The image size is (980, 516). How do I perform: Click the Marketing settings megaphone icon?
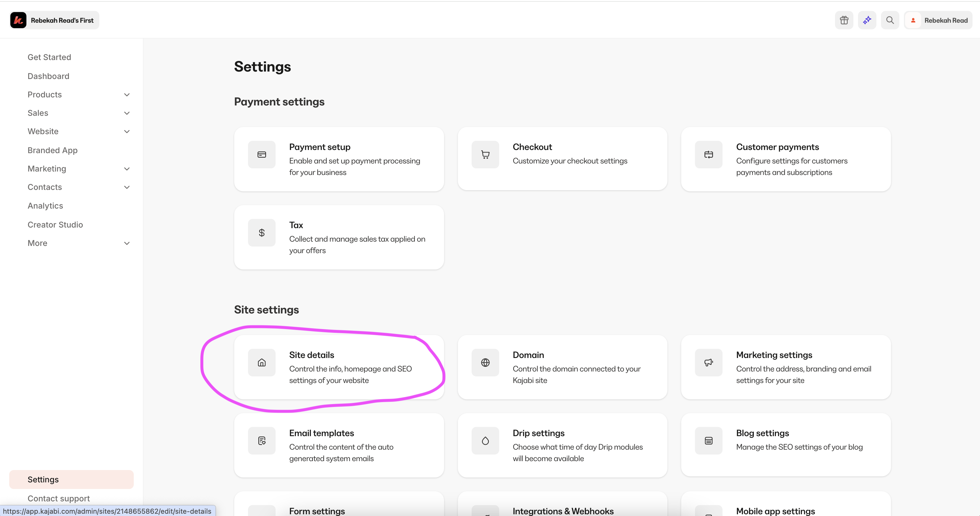[x=708, y=363]
